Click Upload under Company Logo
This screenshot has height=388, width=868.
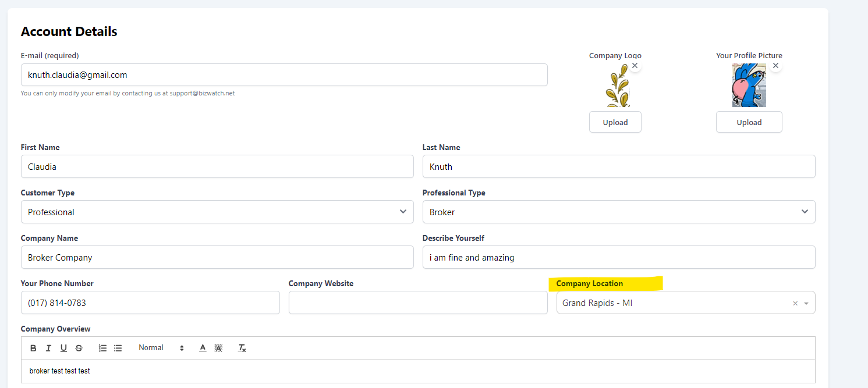[x=615, y=122]
